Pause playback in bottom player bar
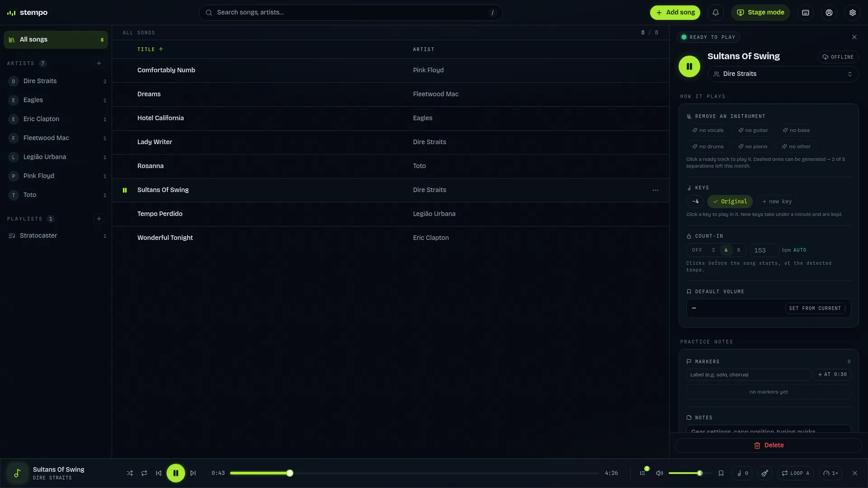 click(176, 473)
